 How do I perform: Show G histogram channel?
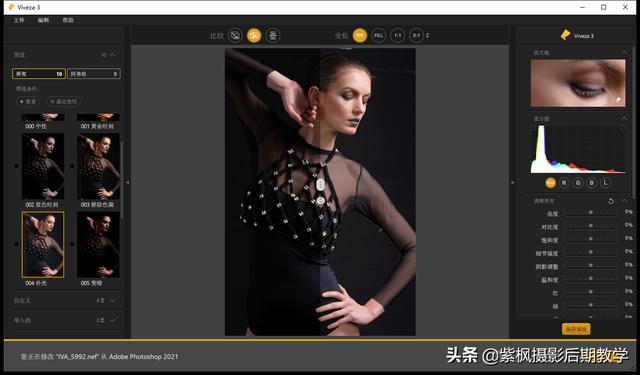(x=578, y=183)
